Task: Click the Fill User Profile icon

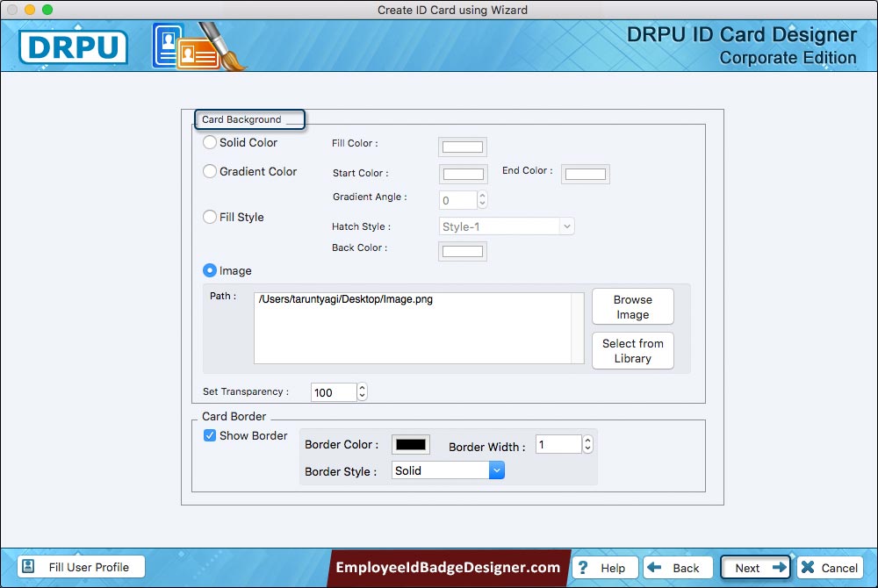Action: pos(28,566)
